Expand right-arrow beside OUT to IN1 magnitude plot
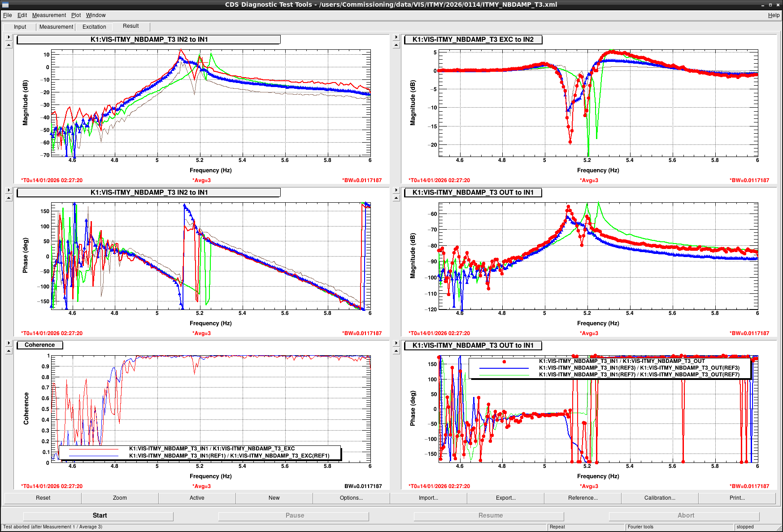This screenshot has width=783, height=532. [396, 190]
